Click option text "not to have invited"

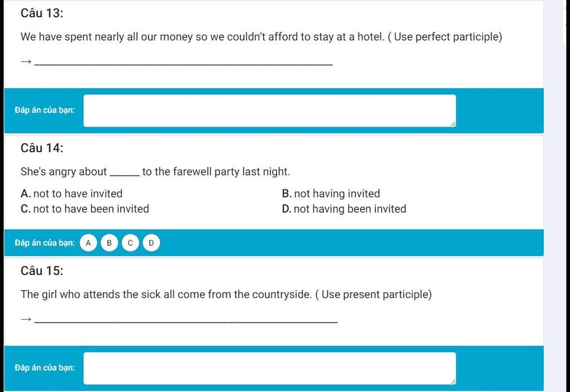coord(78,193)
